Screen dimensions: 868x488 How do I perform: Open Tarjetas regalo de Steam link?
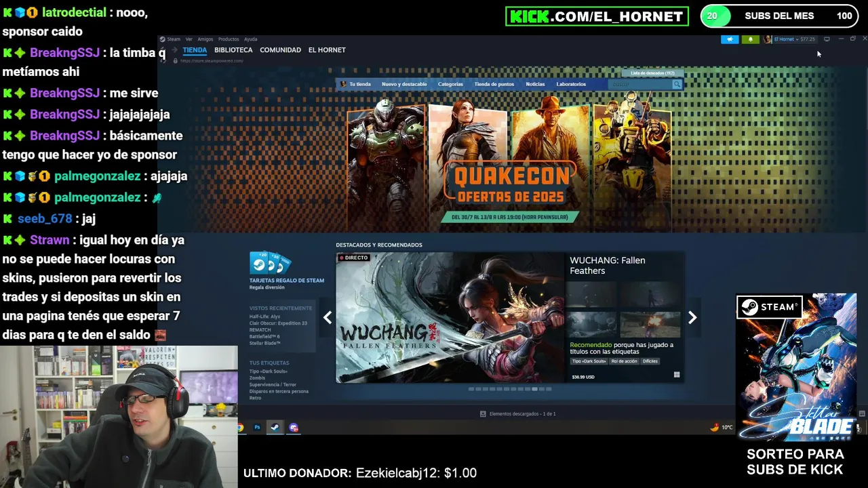point(286,280)
